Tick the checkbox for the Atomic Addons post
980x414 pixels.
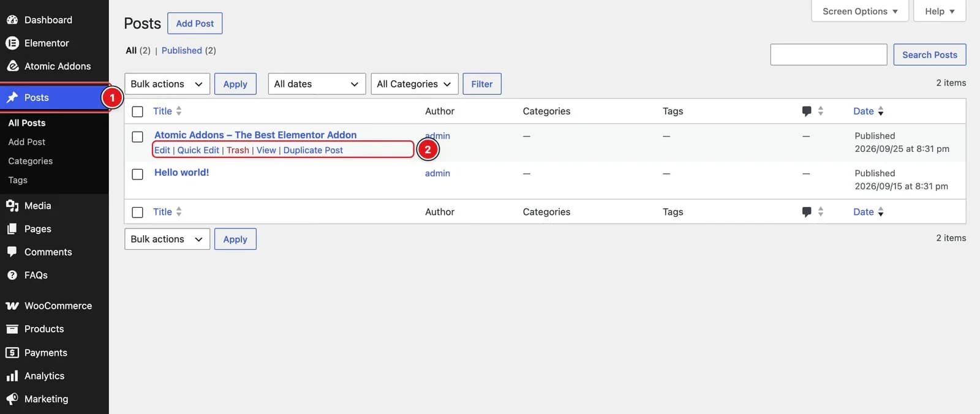tap(138, 137)
